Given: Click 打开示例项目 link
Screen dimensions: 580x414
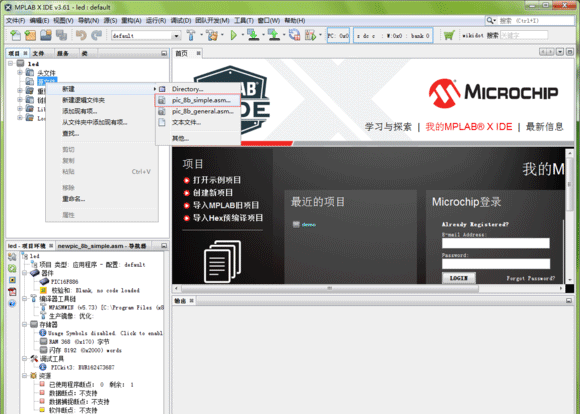Looking at the screenshot, I should click(x=217, y=180).
